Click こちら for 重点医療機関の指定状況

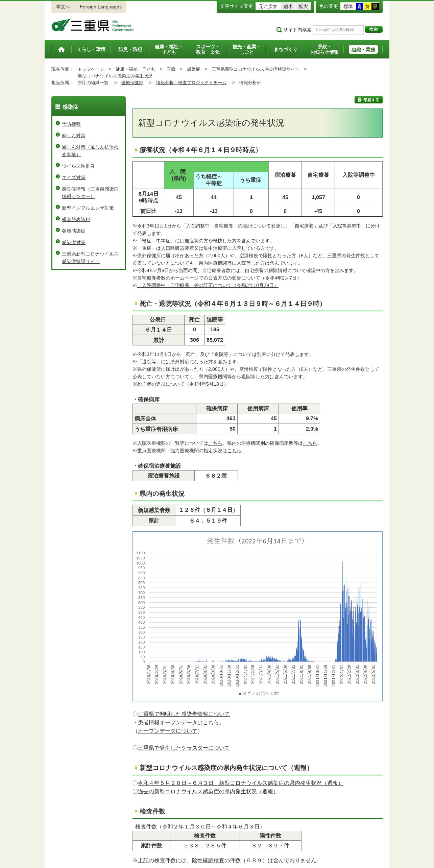(x=234, y=451)
